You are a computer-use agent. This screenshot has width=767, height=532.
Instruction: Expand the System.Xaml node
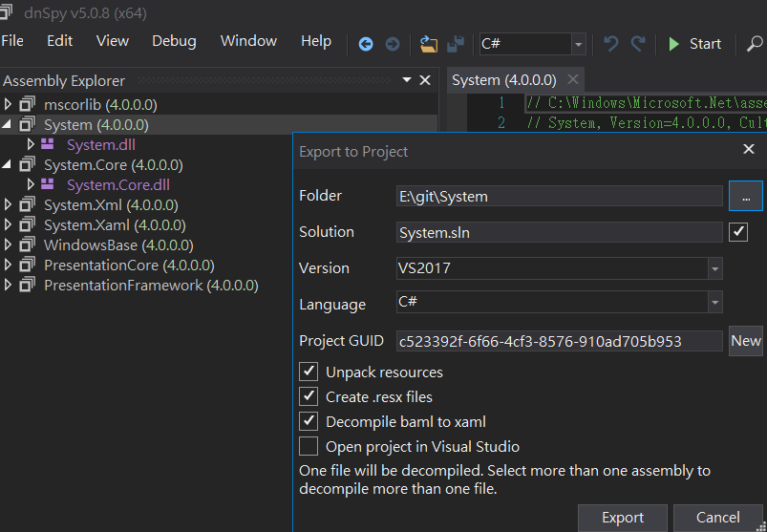(8, 224)
